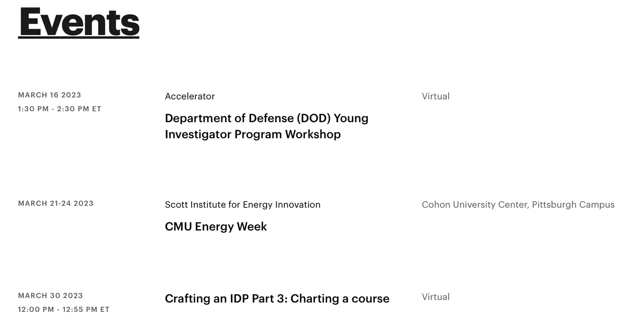Click "Pittsburgh Campus" in the location text

pos(573,205)
